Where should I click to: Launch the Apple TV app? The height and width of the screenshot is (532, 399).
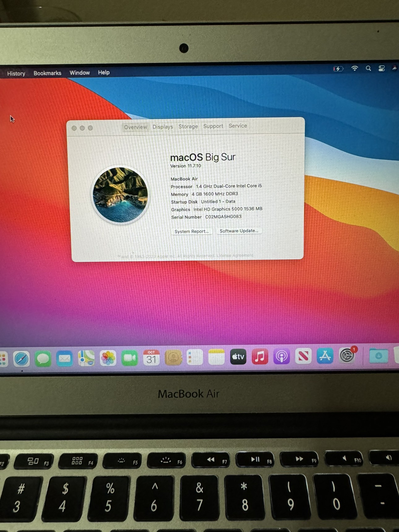[238, 357]
